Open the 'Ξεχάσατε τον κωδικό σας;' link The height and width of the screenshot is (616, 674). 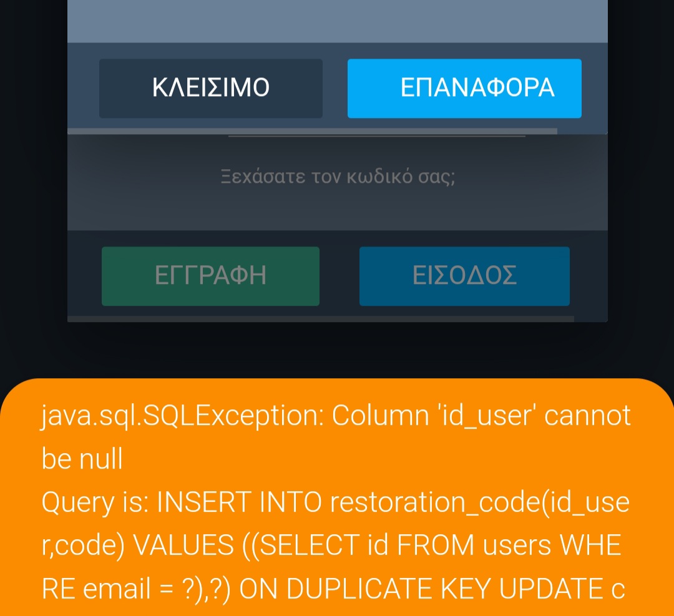click(x=338, y=177)
